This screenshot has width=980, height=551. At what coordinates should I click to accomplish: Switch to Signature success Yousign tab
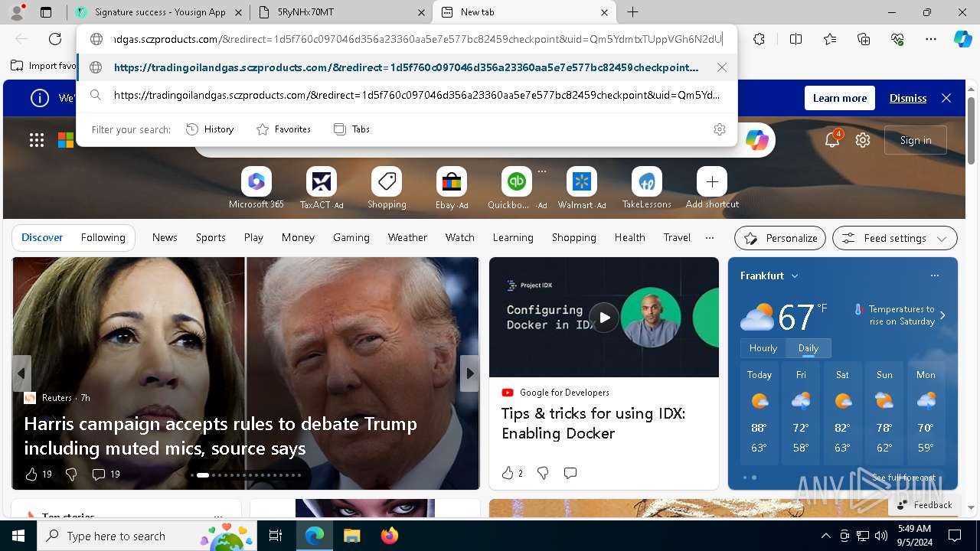157,12
